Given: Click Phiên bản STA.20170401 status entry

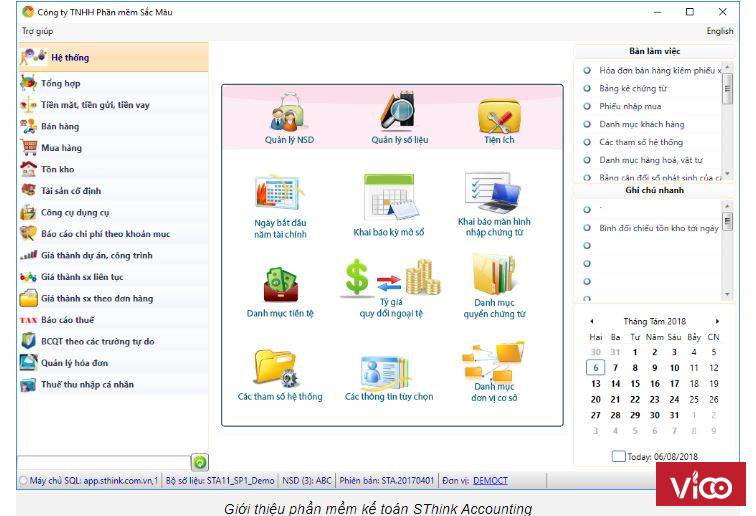Looking at the screenshot, I should click(x=387, y=480).
